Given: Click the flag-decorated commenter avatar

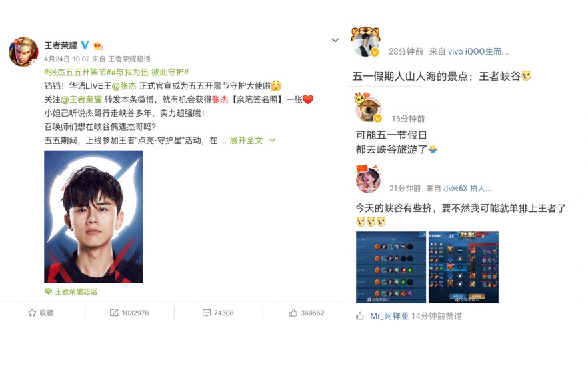Looking at the screenshot, I should coord(368,179).
